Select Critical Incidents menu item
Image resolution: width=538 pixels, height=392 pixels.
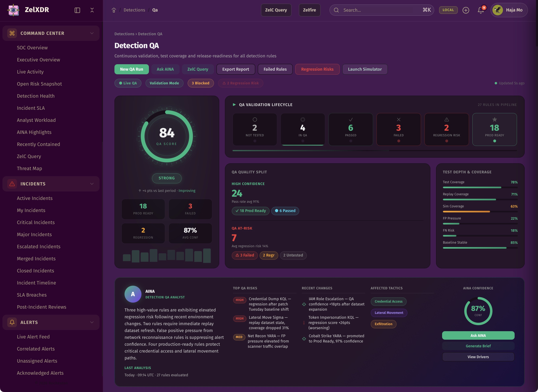(x=36, y=222)
